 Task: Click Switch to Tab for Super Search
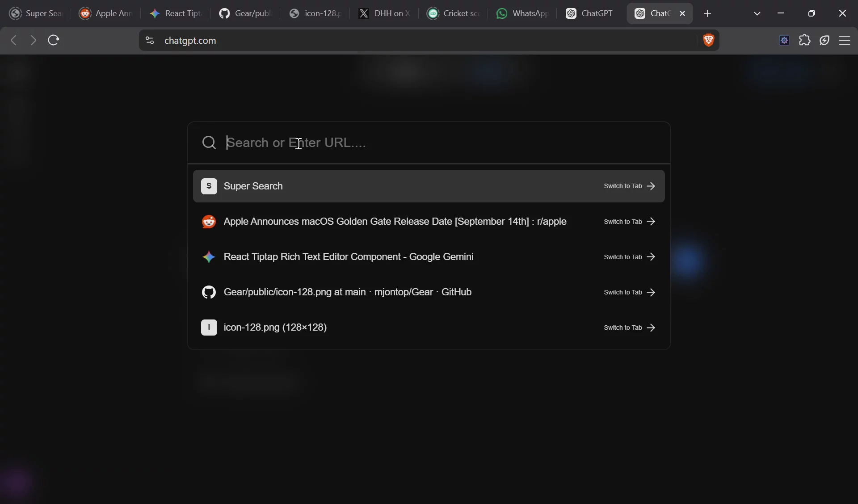(x=629, y=186)
